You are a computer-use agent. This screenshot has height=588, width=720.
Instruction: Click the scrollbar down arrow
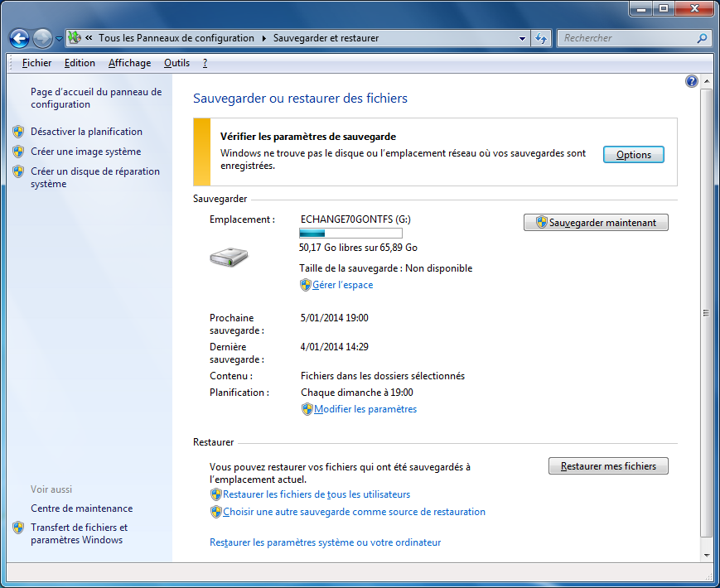coord(706,555)
